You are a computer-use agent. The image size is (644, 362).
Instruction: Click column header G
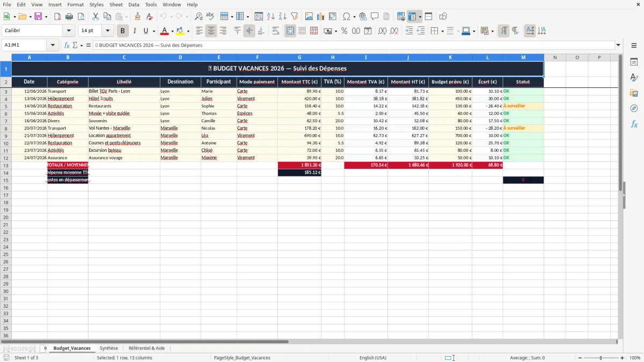pyautogui.click(x=299, y=57)
